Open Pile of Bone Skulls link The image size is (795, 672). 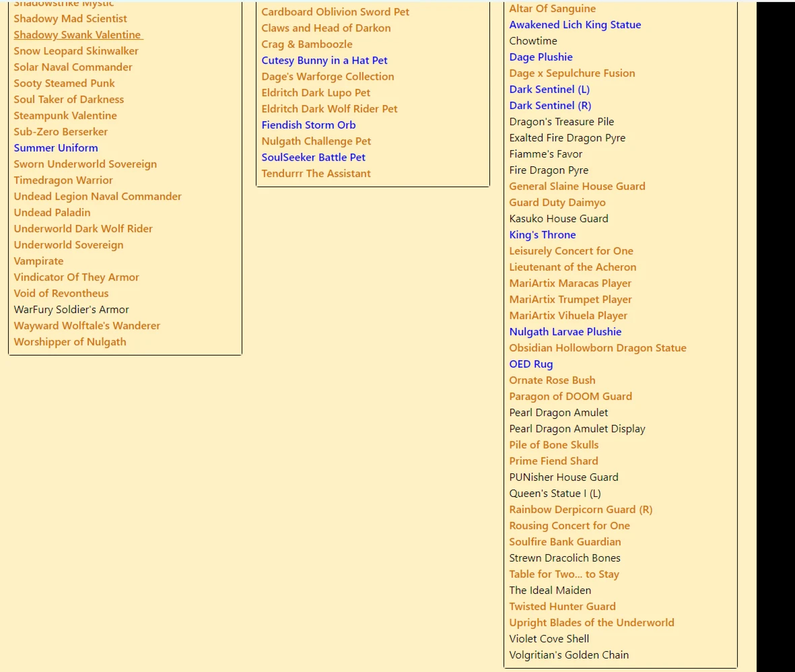point(553,445)
